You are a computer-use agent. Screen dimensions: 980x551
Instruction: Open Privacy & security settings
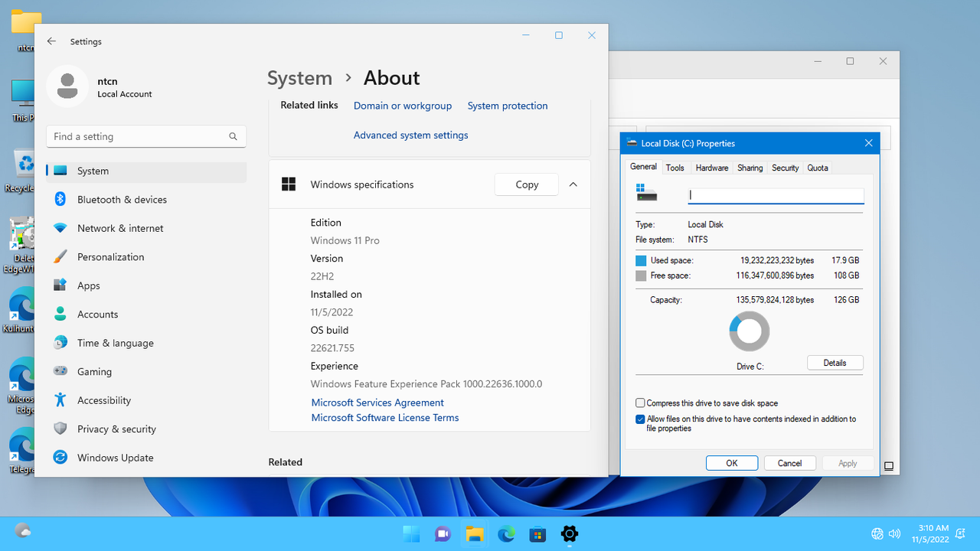coord(146,429)
